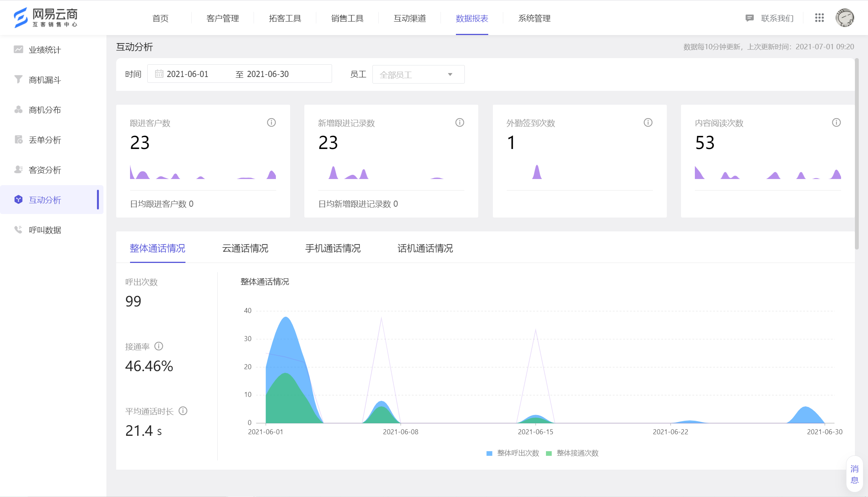Click the 互动分析 cube icon
This screenshot has width=868, height=497.
tap(18, 199)
